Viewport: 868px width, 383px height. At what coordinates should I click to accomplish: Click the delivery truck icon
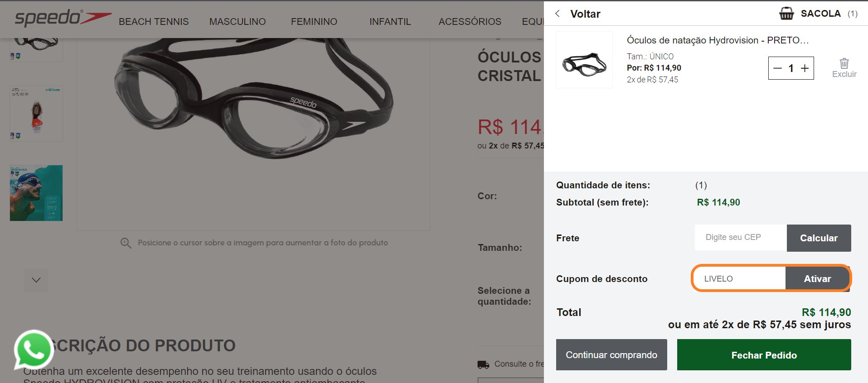(x=483, y=364)
